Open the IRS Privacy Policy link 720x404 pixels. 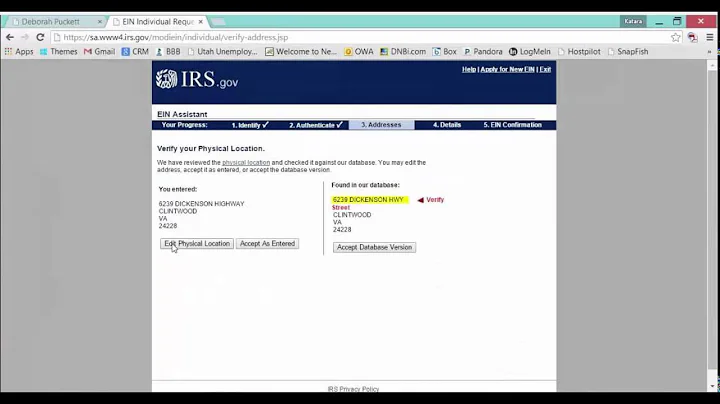(x=353, y=389)
